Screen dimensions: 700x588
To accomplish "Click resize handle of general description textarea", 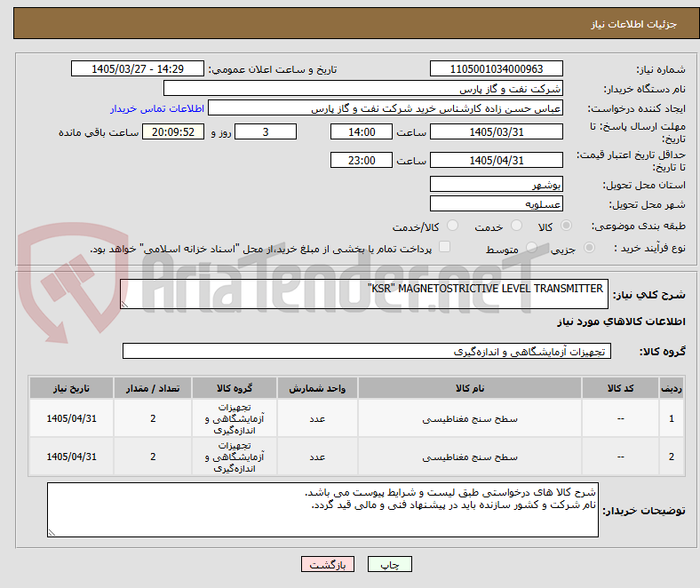I will tap(124, 304).
